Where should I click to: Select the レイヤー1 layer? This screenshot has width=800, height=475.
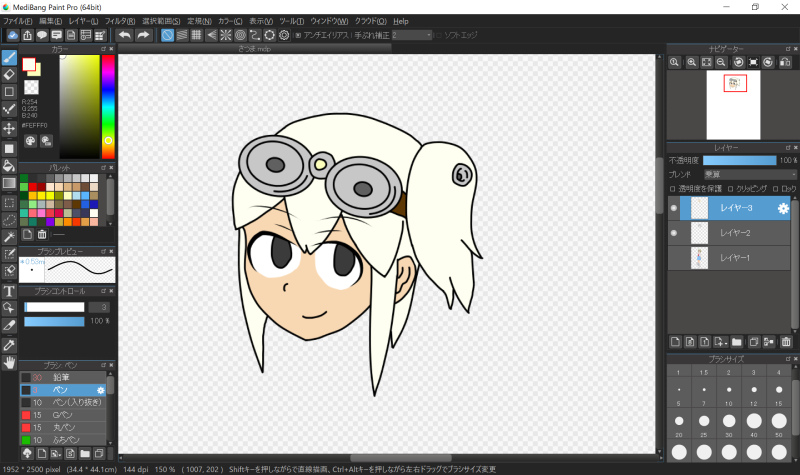pos(735,258)
